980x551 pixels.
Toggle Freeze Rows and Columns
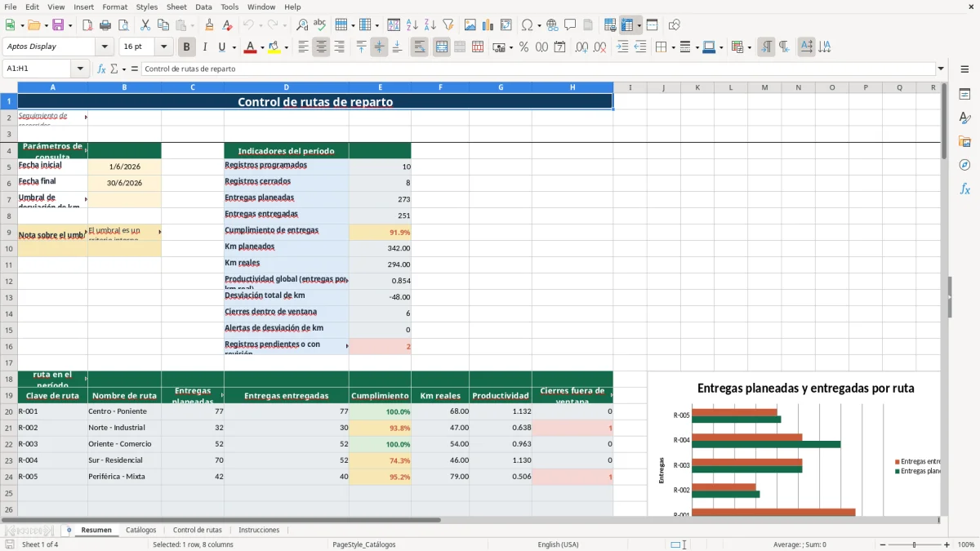pos(627,25)
